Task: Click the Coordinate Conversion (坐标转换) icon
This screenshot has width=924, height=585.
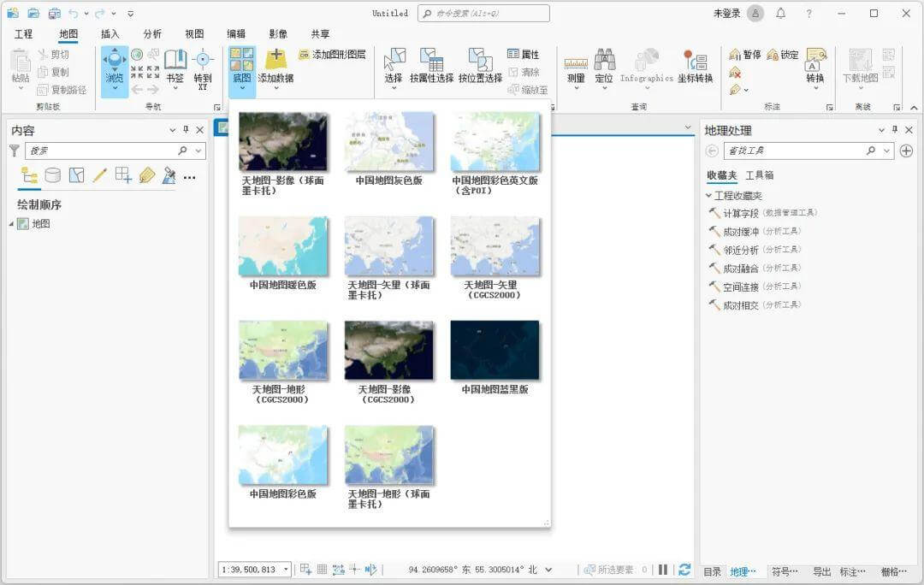Action: (695, 63)
